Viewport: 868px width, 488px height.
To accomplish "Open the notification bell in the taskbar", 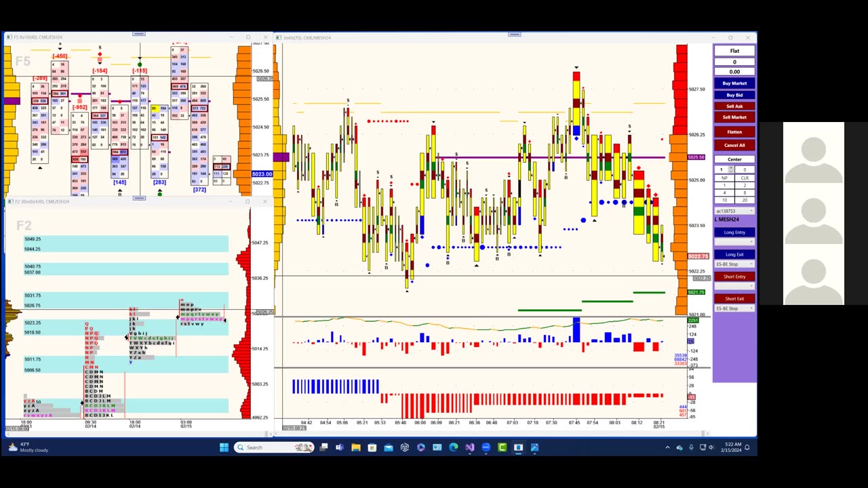I will point(747,447).
